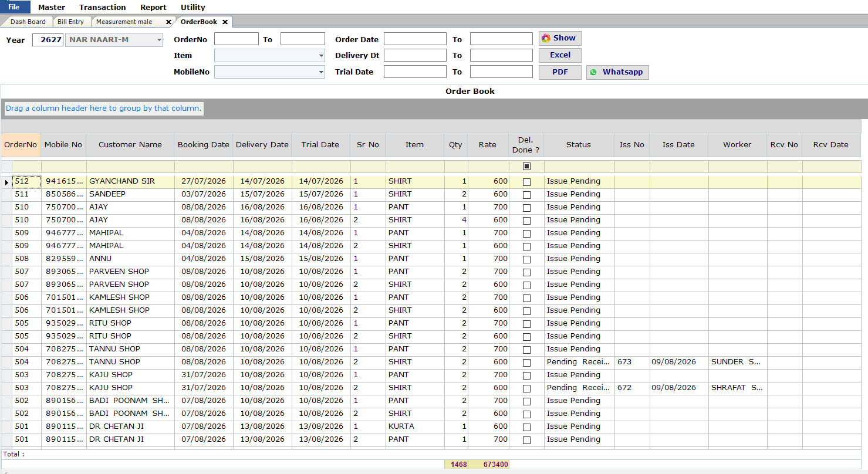The image size is (868, 474).
Task: Click issue number 673 cell
Action: [x=631, y=362]
